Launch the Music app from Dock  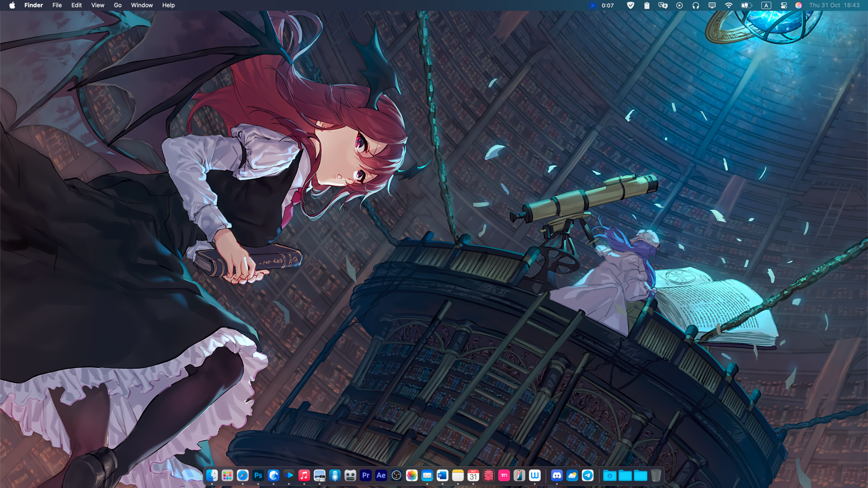pos(304,475)
